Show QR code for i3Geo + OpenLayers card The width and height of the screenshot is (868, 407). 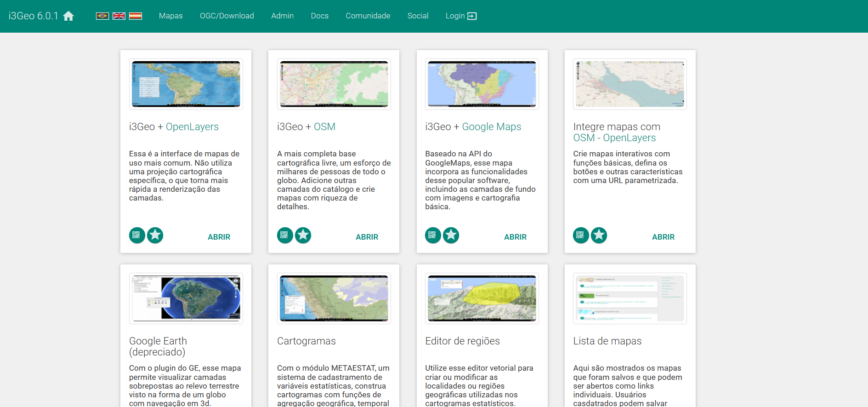136,235
